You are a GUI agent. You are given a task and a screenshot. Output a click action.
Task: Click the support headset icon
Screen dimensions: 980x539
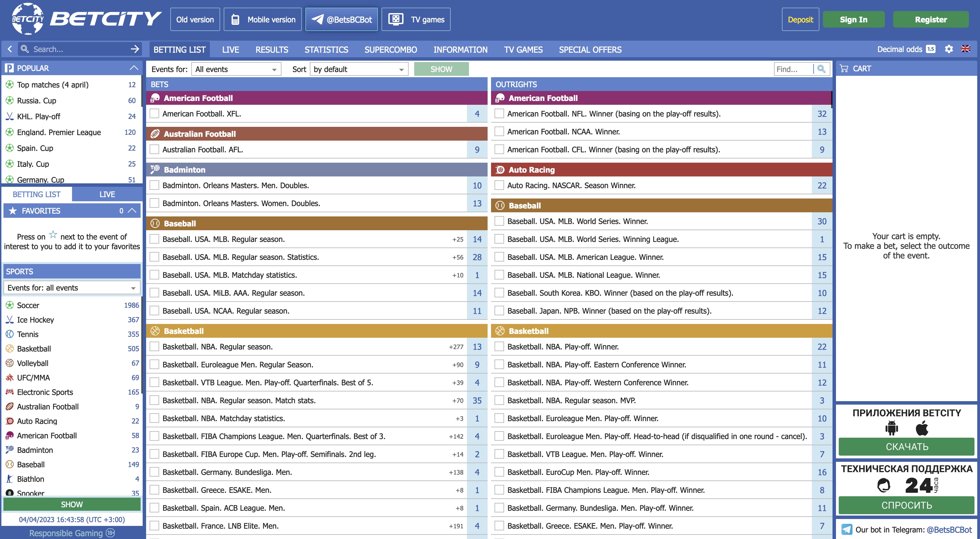coord(884,485)
